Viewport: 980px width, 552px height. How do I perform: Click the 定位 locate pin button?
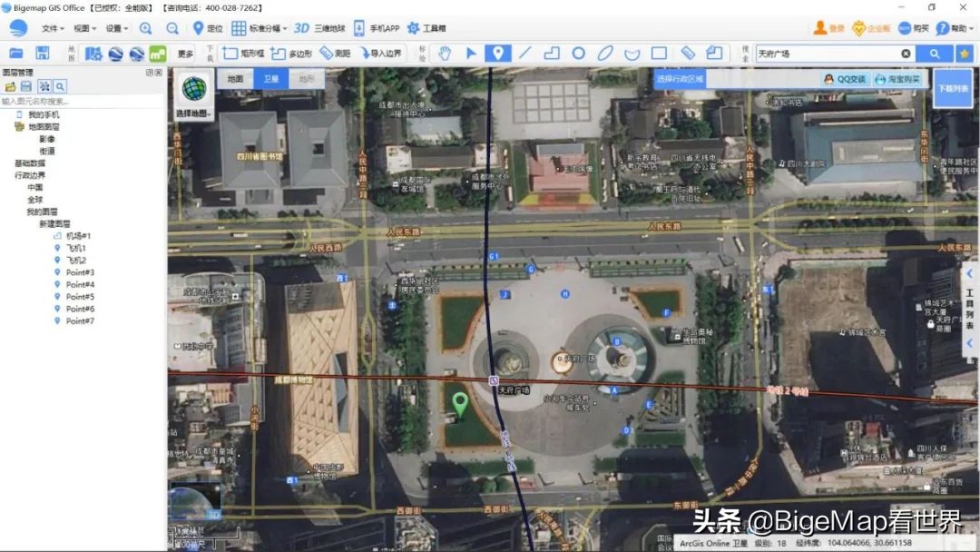(x=208, y=28)
